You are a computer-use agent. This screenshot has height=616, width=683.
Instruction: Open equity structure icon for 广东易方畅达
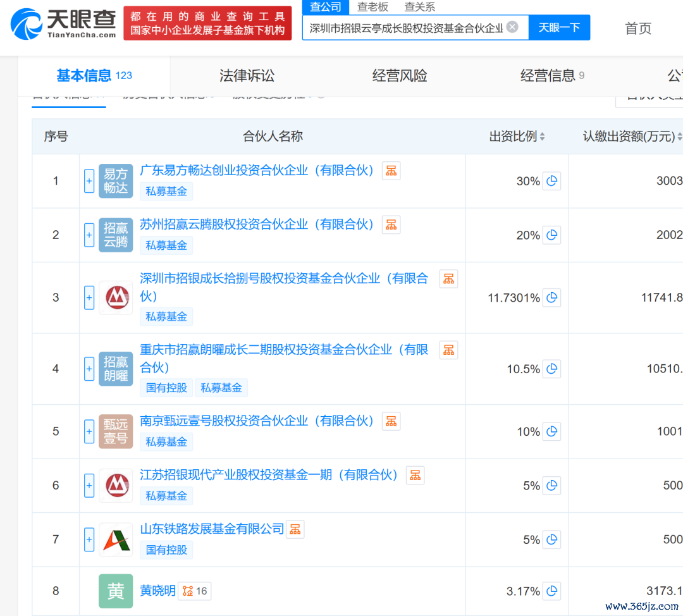pos(391,171)
